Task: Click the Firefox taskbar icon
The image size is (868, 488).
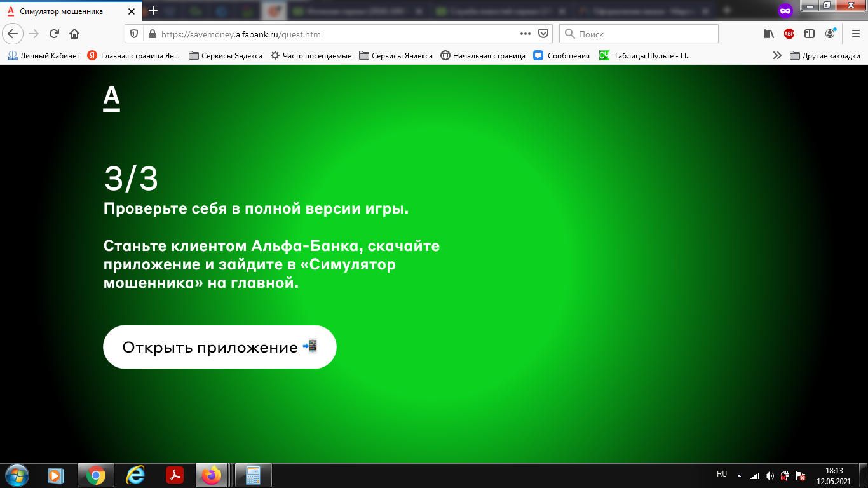Action: point(212,475)
